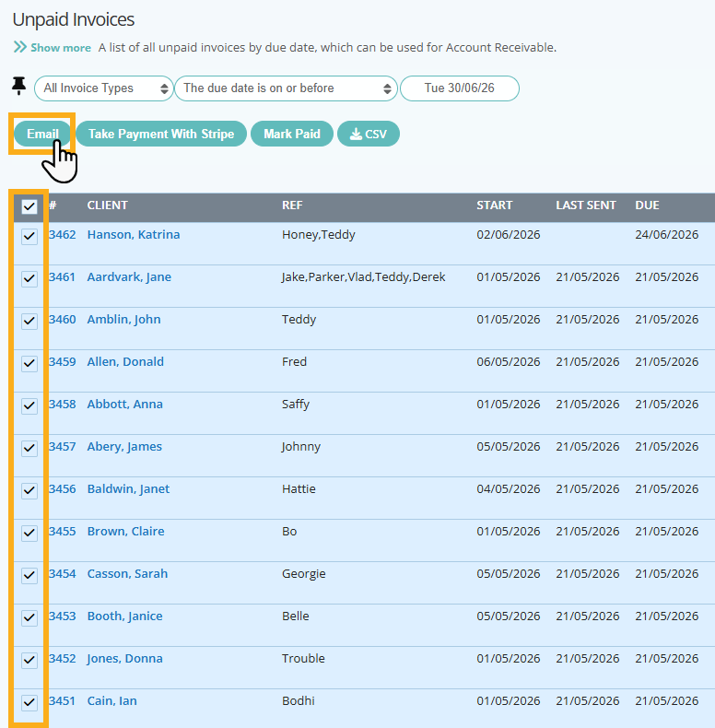Uncheck invoice 3451 Cain, Ian checkbox
715x728 pixels.
point(29,702)
